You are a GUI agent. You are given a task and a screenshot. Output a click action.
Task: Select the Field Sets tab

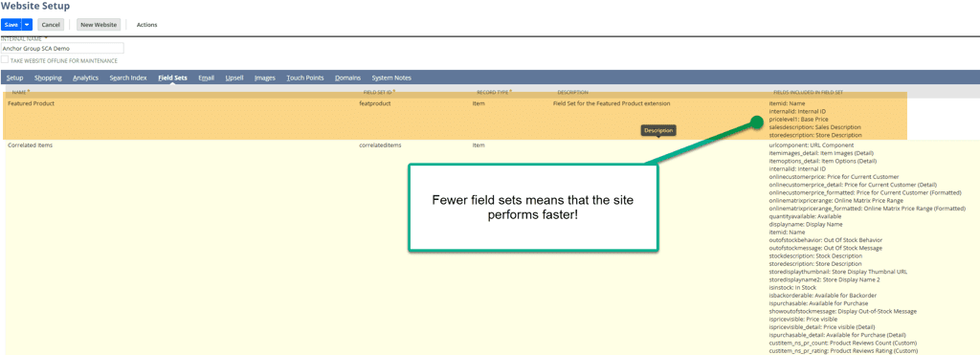point(172,78)
